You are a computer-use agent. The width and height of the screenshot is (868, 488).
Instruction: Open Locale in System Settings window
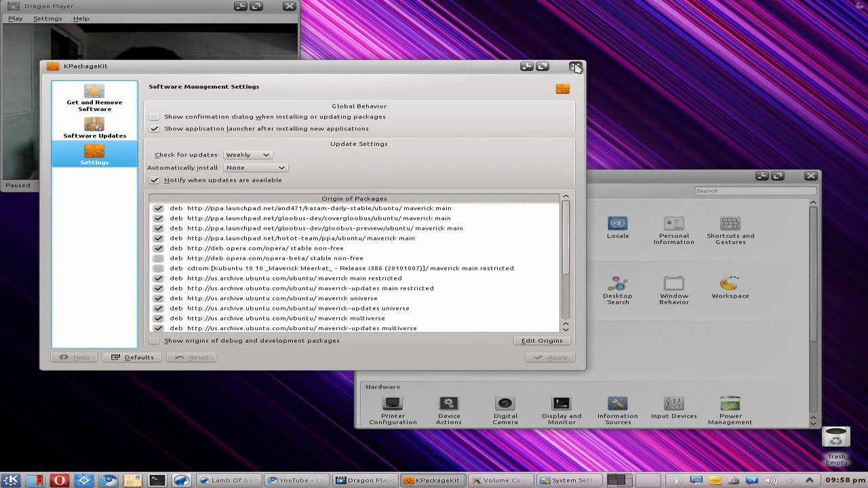pyautogui.click(x=618, y=227)
